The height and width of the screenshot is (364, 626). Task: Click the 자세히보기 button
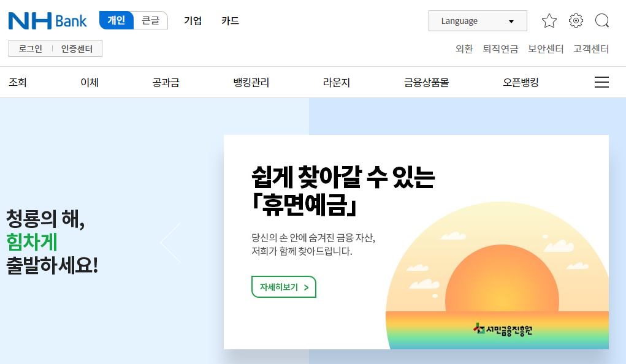(284, 287)
